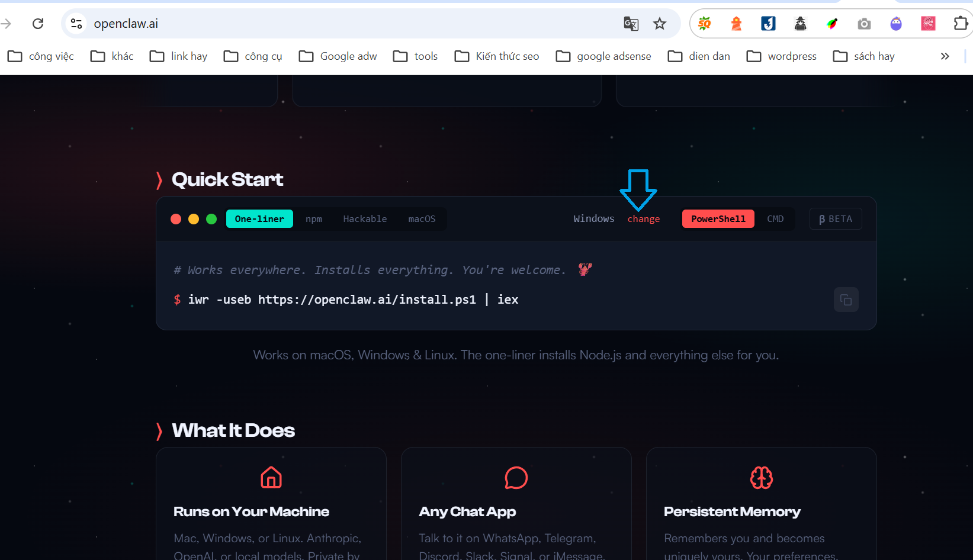
Task: Open the "sách hay" bookmark folder
Action: pos(864,56)
